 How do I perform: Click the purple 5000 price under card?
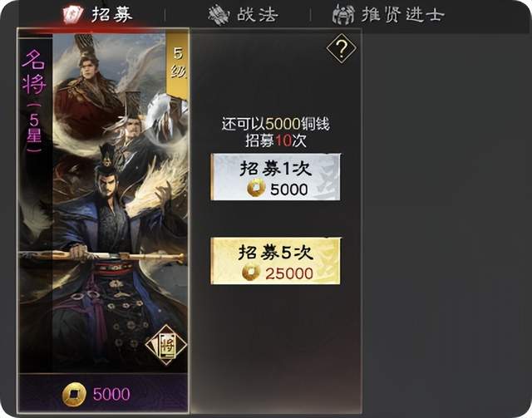[111, 394]
